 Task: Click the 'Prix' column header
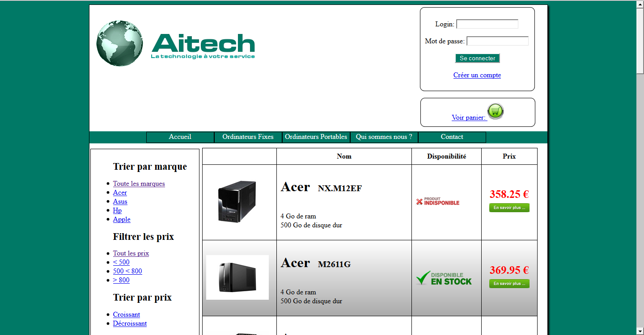click(x=509, y=156)
